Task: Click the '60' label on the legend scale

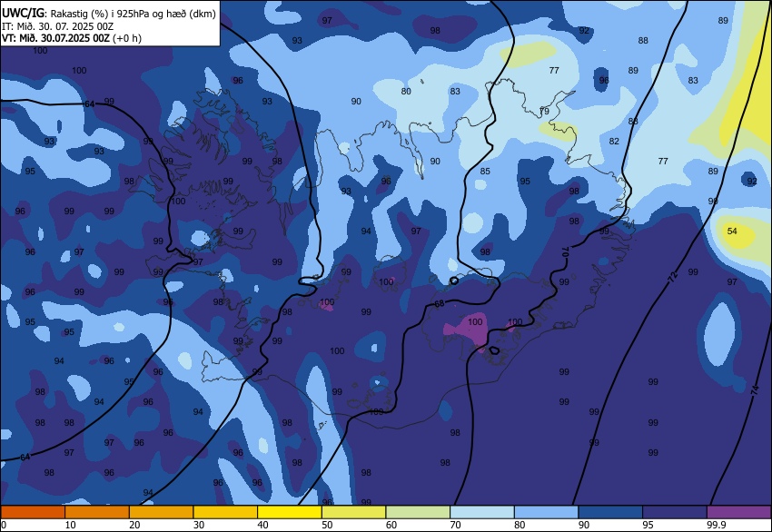Action: [x=391, y=525]
